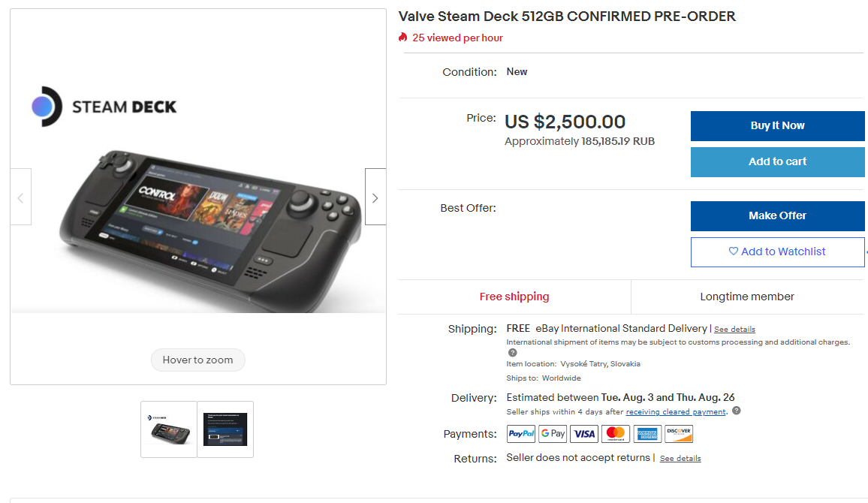Click the VISA card icon
Screen dimensions: 868x503
(x=584, y=434)
